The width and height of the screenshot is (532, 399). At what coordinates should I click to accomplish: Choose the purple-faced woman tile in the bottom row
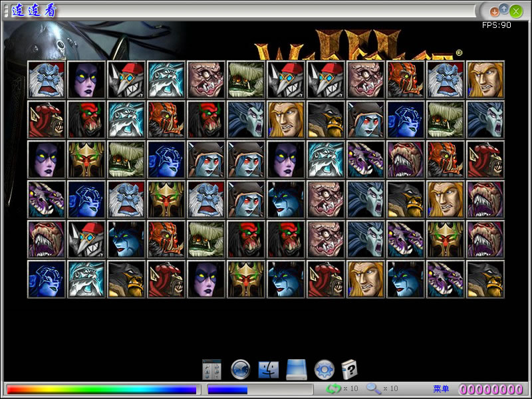pyautogui.click(x=206, y=279)
